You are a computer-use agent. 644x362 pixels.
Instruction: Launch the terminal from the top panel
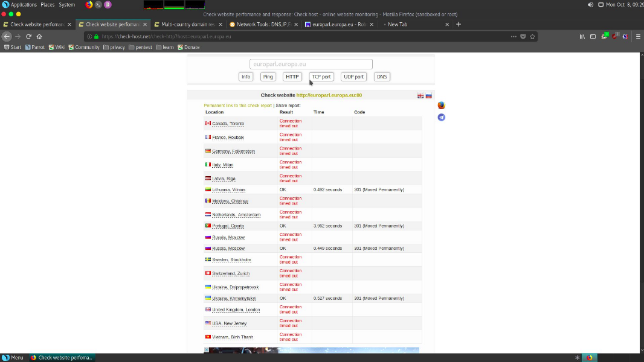coord(98,4)
